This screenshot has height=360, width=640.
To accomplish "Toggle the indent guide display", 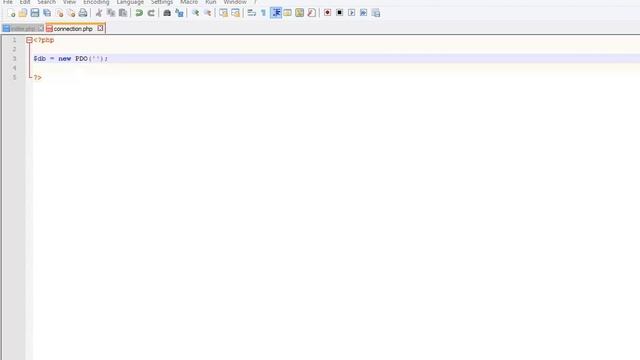I will click(276, 13).
